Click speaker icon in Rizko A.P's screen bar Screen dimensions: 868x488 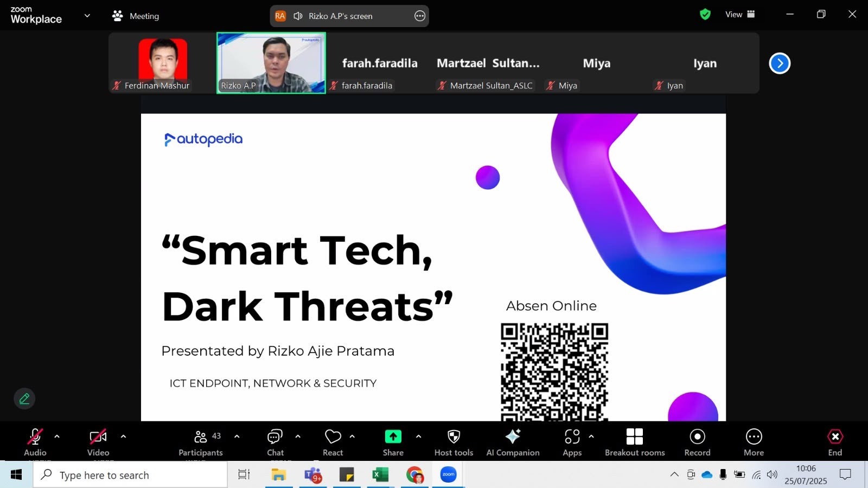tap(298, 16)
